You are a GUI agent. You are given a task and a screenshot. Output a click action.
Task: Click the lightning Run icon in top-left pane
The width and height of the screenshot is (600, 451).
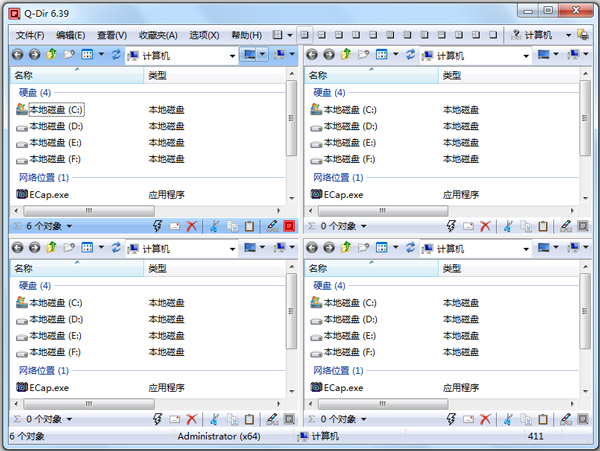pyautogui.click(x=157, y=226)
